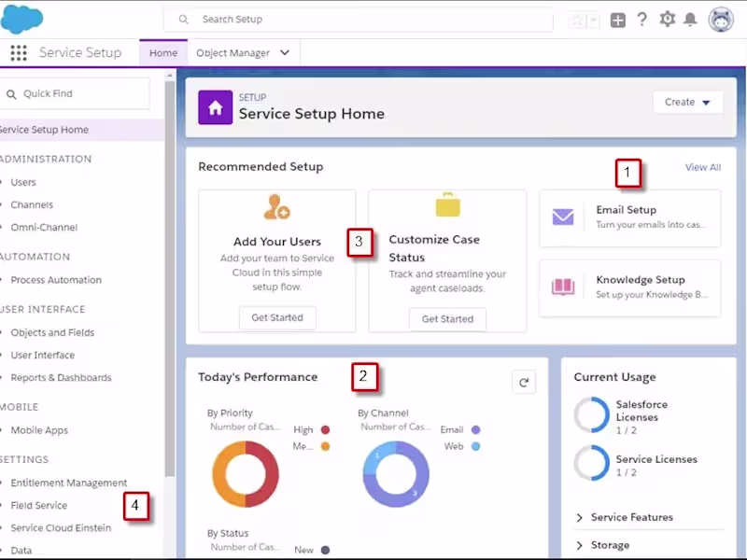Click the By Channel donut chart
This screenshot has width=747, height=560.
(396, 474)
